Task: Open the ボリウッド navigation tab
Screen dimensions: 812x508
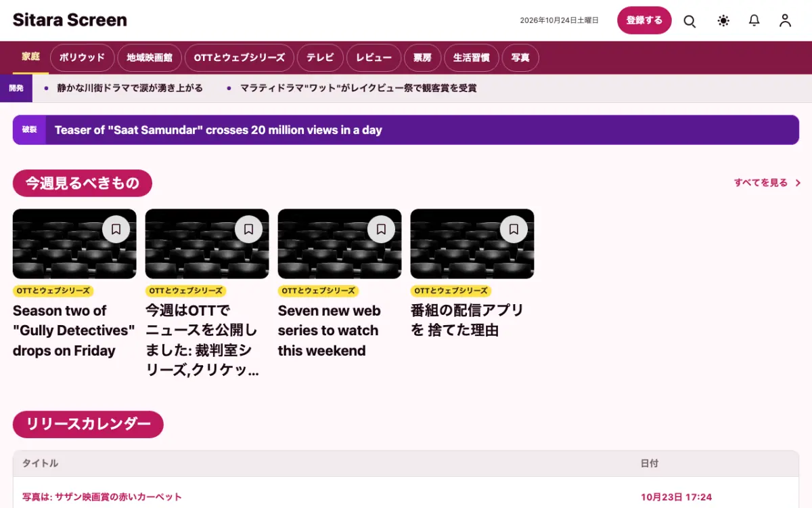Action: click(x=82, y=58)
